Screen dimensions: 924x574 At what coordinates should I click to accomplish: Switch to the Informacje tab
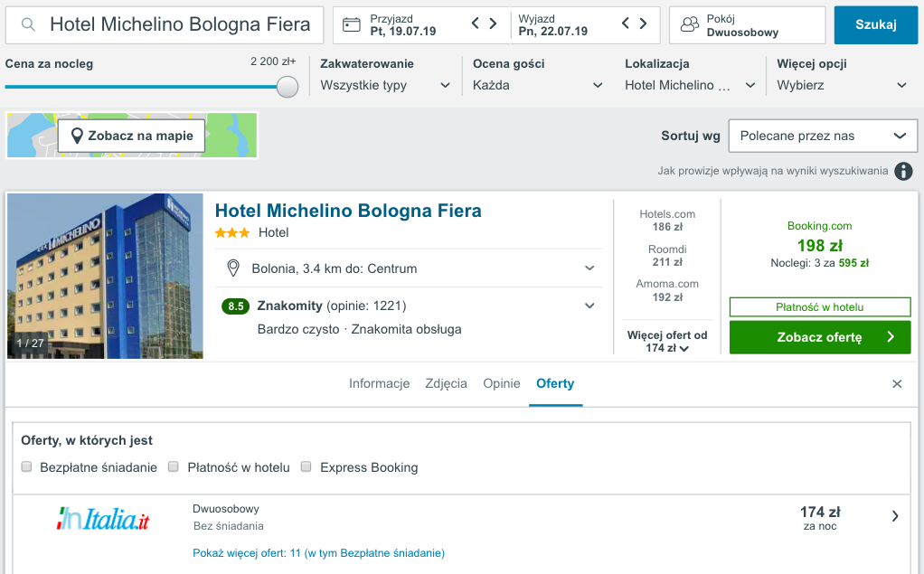pyautogui.click(x=379, y=383)
